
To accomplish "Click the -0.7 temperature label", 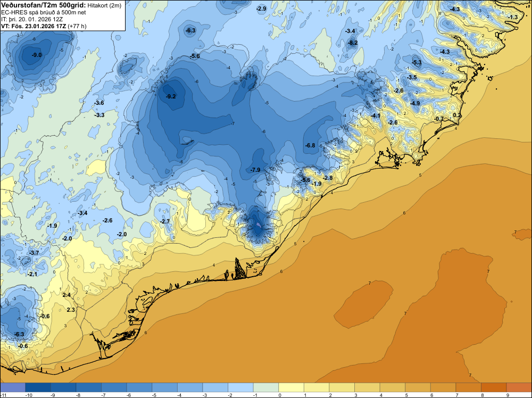I will click(439, 119).
